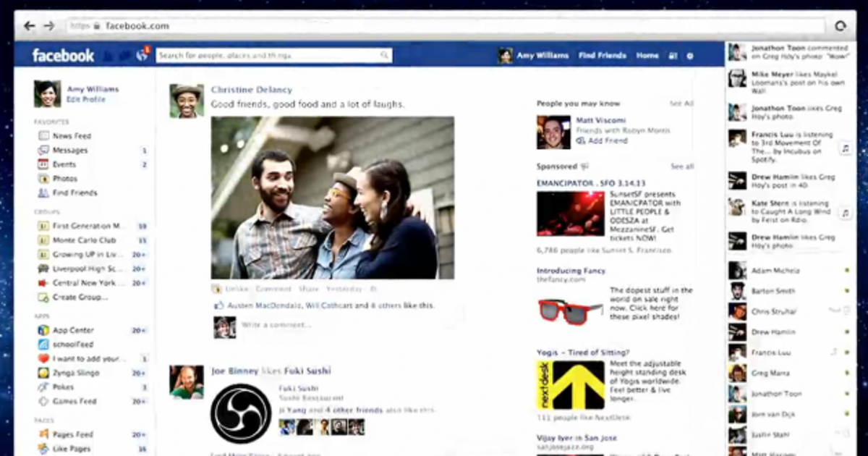Click music note beside Francis Luu's story
Viewport: 868px width, 456px height.
843,148
